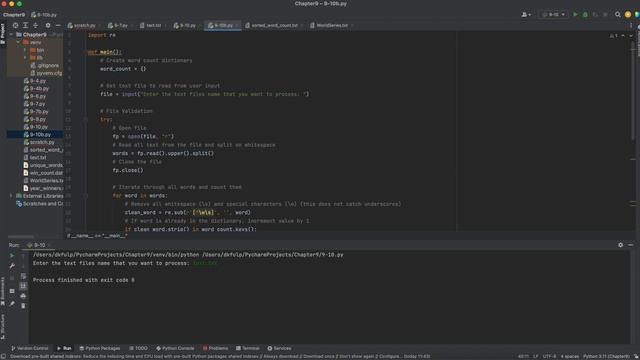Fold the try block in the gutter
Screen dimensions: 640x360
click(x=85, y=120)
